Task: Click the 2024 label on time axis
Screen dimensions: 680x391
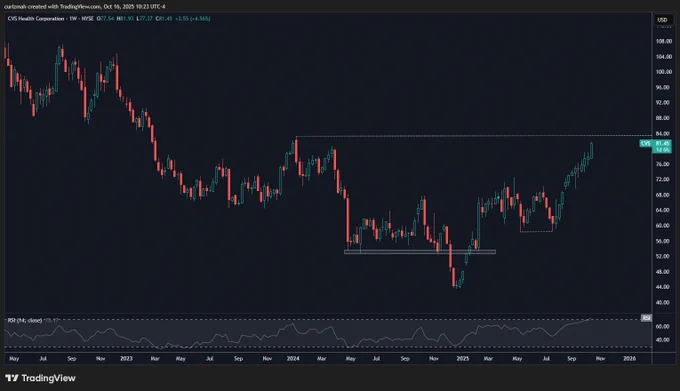Action: coord(293,358)
